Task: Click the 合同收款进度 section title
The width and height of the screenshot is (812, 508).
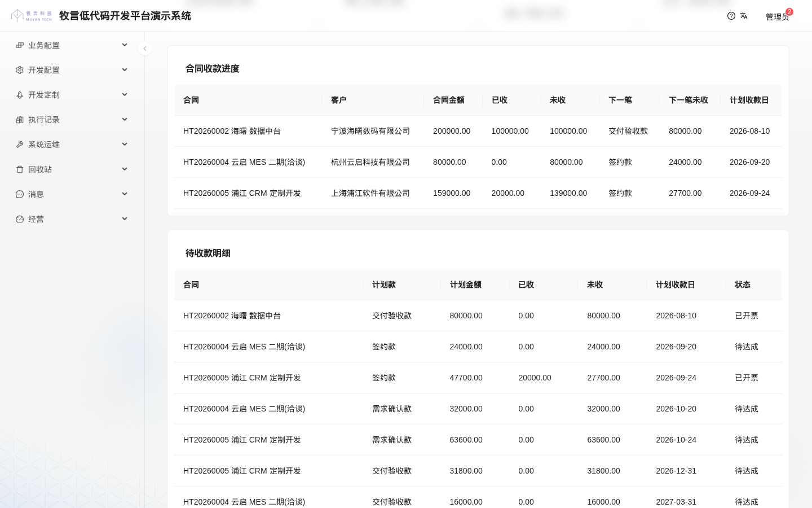Action: click(213, 69)
